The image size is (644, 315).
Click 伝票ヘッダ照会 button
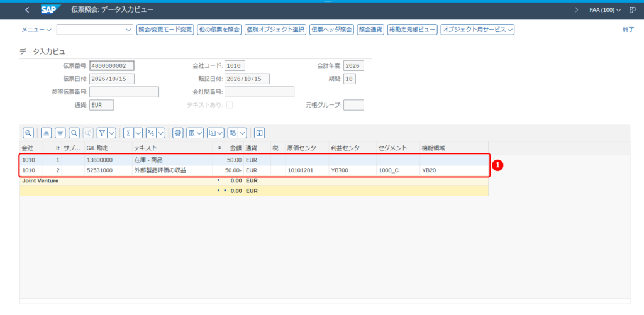(x=331, y=30)
